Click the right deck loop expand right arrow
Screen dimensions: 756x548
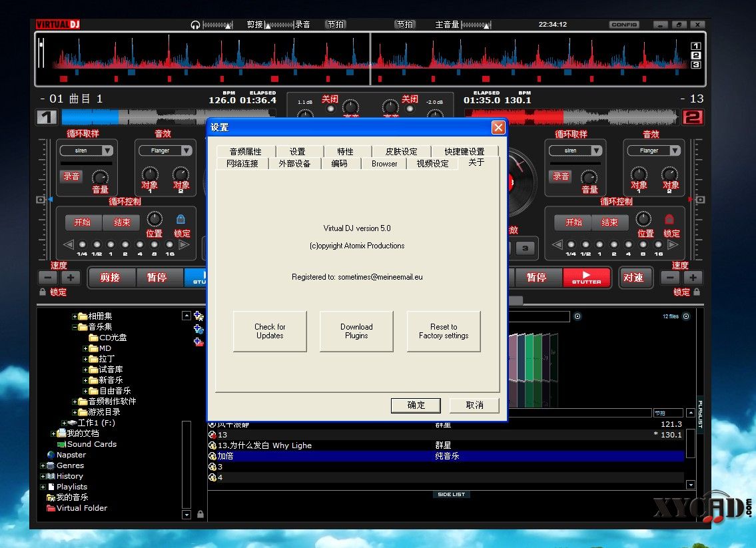pos(673,244)
